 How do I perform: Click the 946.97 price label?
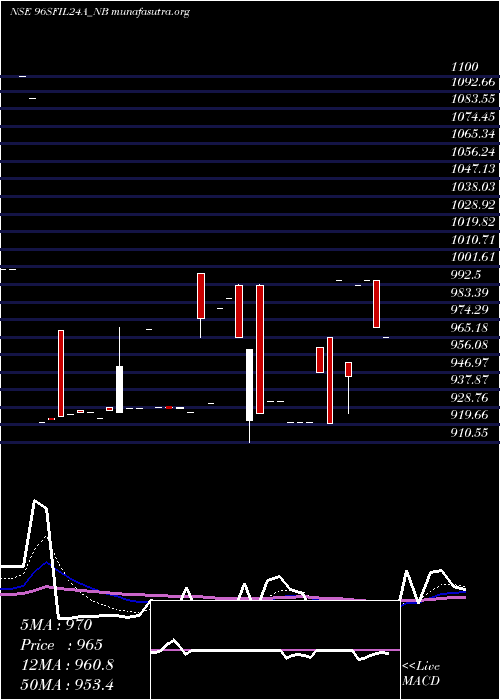click(x=470, y=362)
